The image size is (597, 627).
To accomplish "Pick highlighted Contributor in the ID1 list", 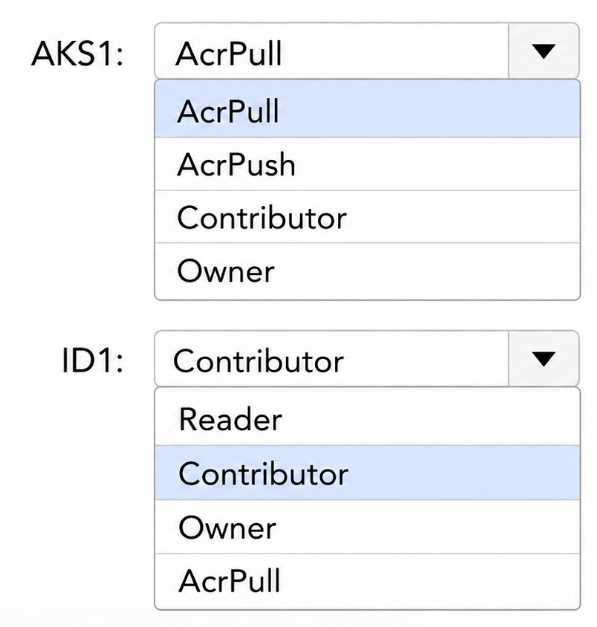I will pos(367,473).
